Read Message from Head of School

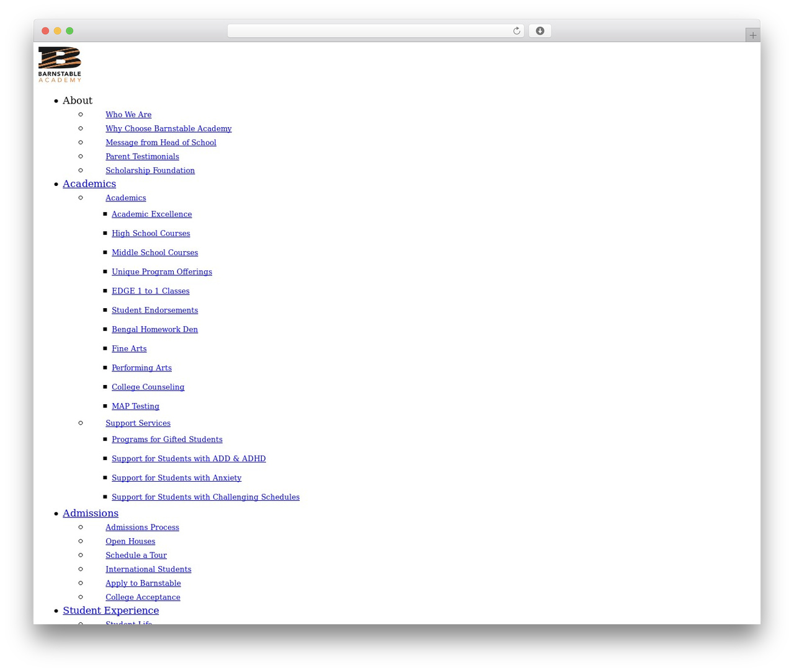(x=161, y=143)
